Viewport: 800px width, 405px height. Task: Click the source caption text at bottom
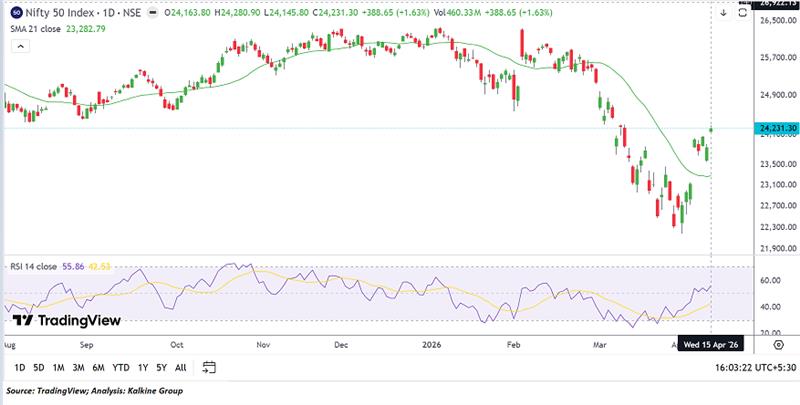point(94,391)
